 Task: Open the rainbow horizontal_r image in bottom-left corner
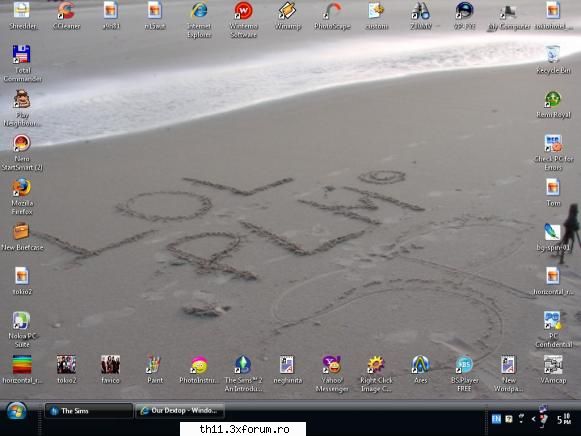click(x=22, y=369)
